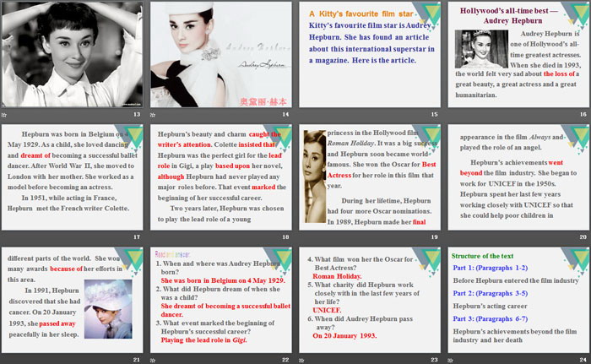
Task: Click slide number label 20
Action: (583, 236)
